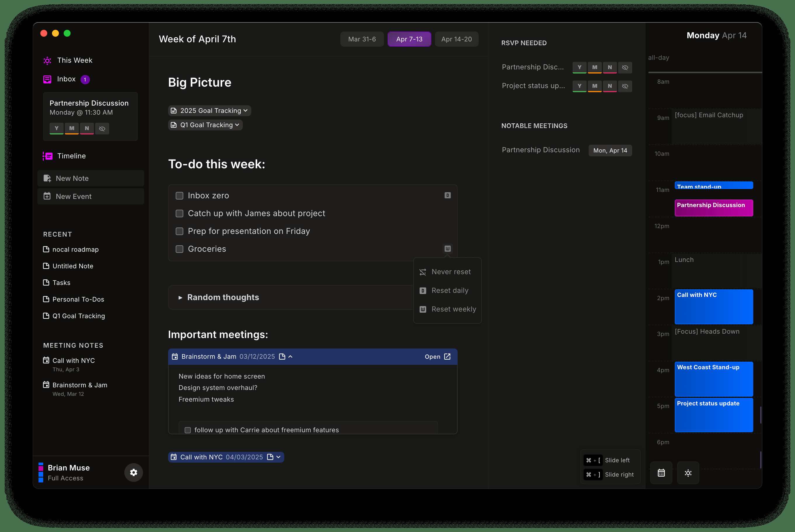Expand the Random thoughts section
The width and height of the screenshot is (795, 532).
click(x=180, y=297)
